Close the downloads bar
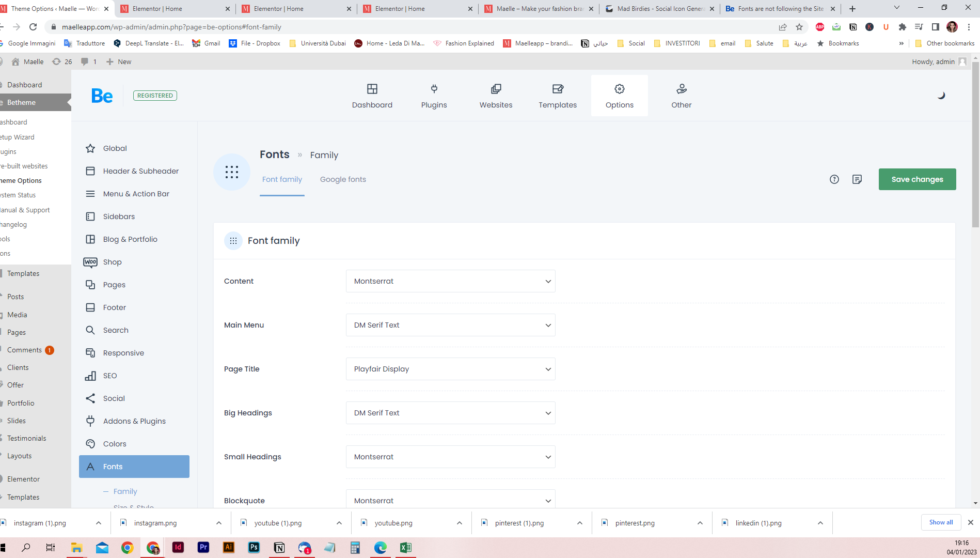This screenshot has width=980, height=558. coord(970,522)
